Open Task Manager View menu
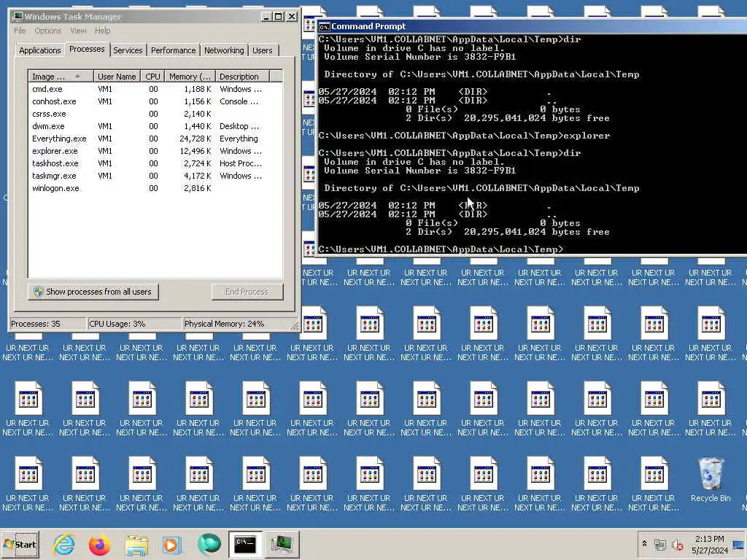Screen dimensions: 747x560 (78, 31)
